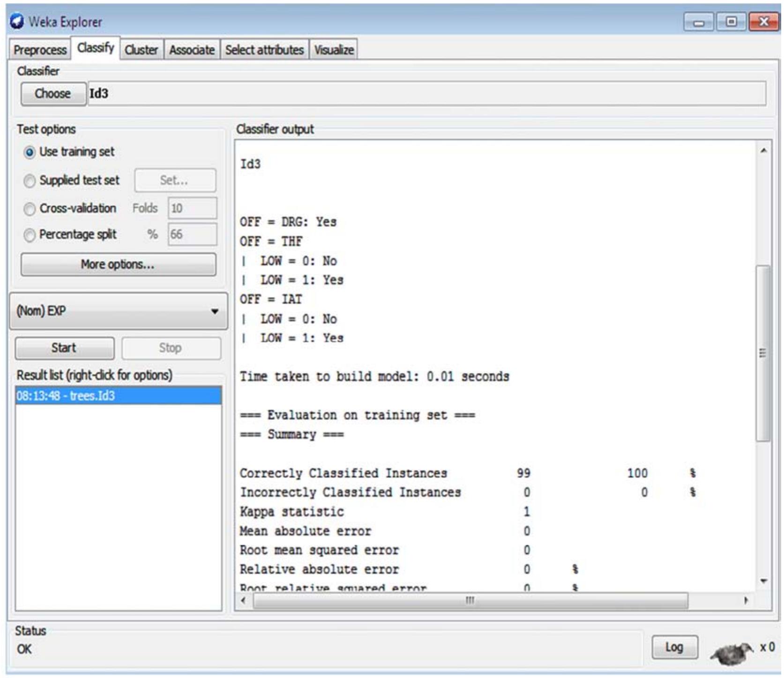
Task: Select Cross-validation radio button
Action: (x=29, y=209)
